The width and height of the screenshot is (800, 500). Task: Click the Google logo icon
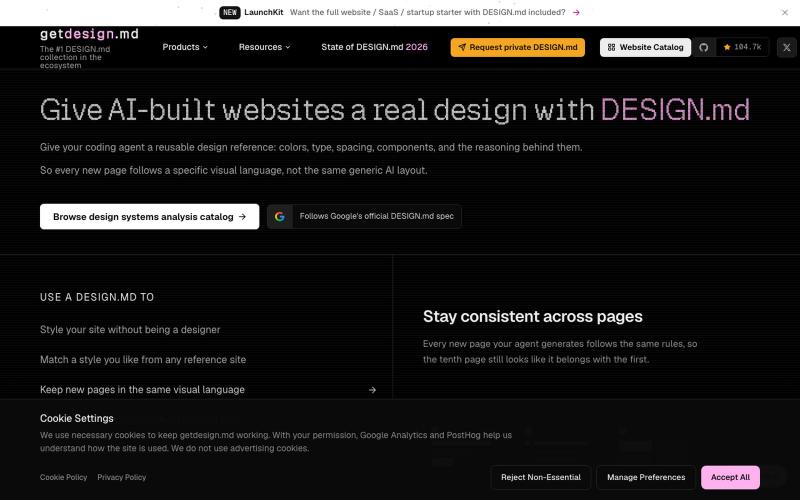280,216
